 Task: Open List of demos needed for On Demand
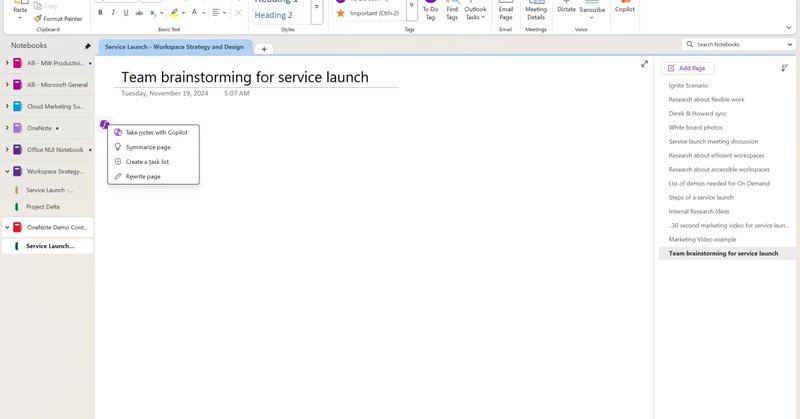pos(719,183)
